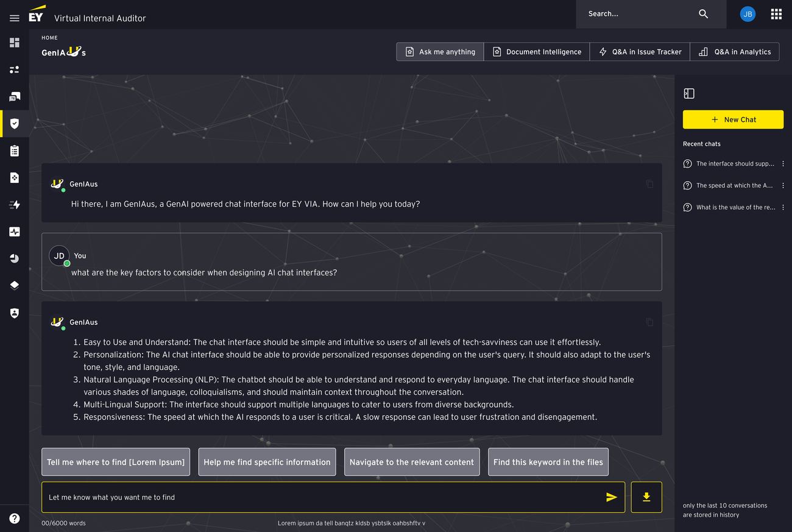Open options for 'The interface should supp...' chat
This screenshot has height=532, width=792.
[783, 164]
